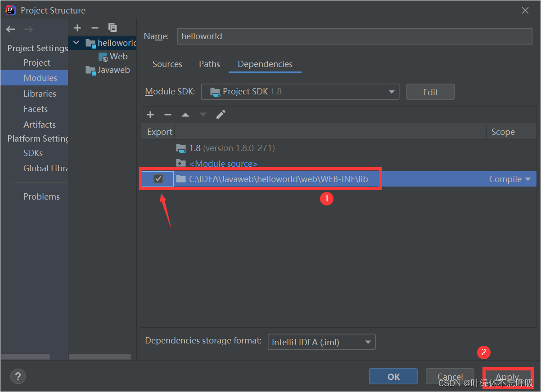The width and height of the screenshot is (541, 392).
Task: Select Modules in the sidebar
Action: (x=34, y=78)
